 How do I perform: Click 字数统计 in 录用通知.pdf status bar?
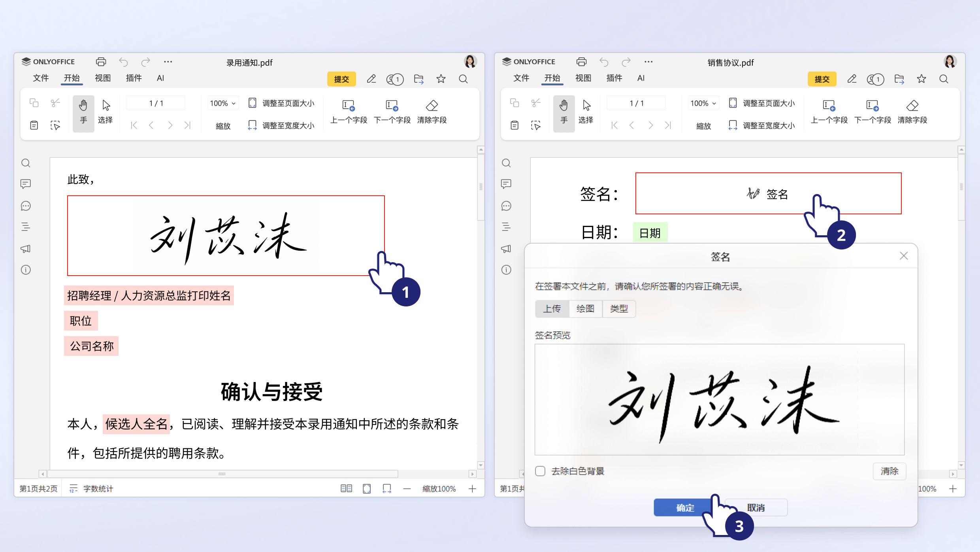click(x=91, y=489)
